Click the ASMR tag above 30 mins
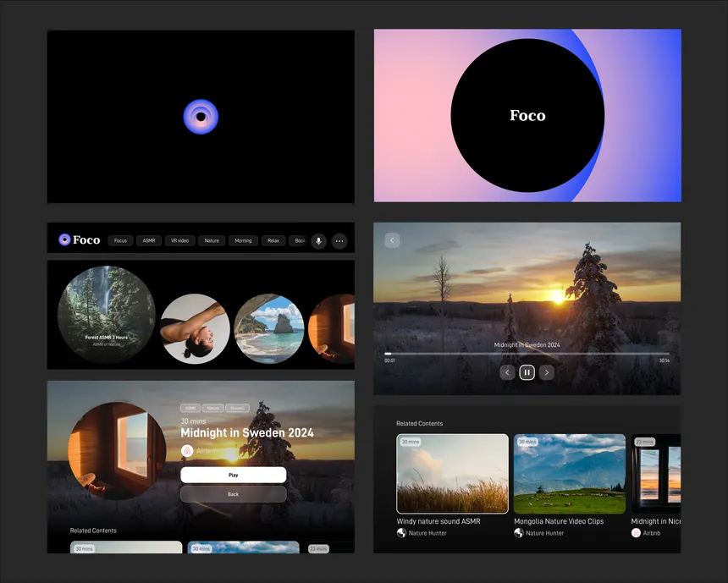This screenshot has height=583, width=728. pos(190,408)
